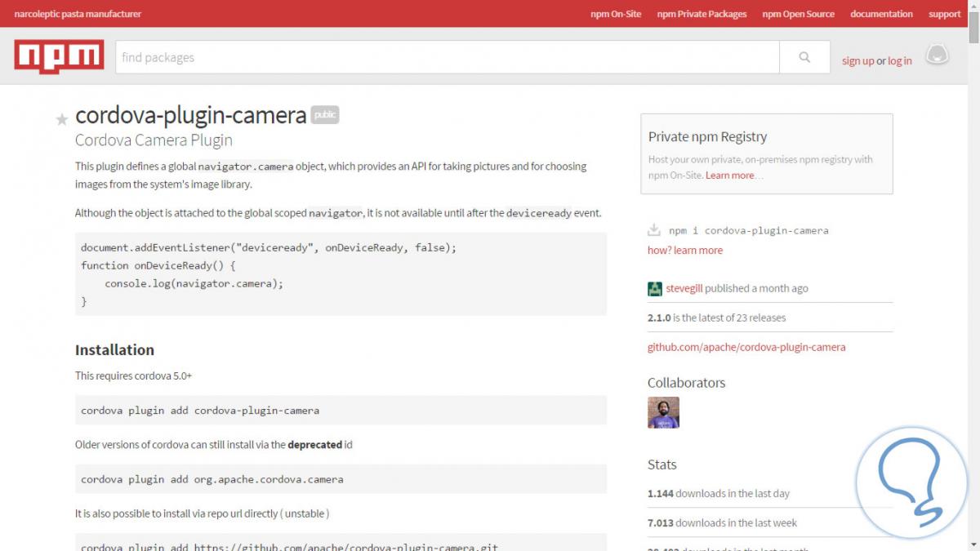The width and height of the screenshot is (980, 551).
Task: Click the console.log(navigator.camera) code line
Action: click(194, 283)
